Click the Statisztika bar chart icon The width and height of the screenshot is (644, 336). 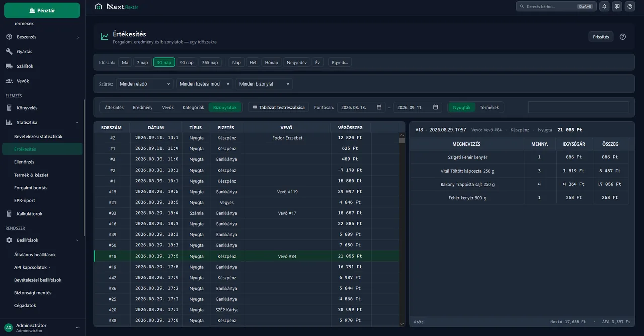click(9, 122)
